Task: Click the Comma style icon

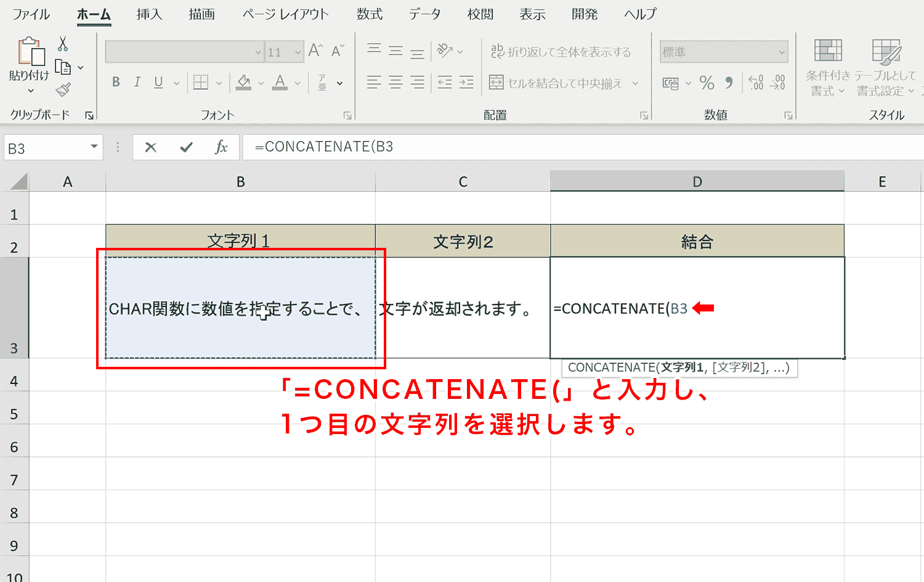Action: coord(729,83)
